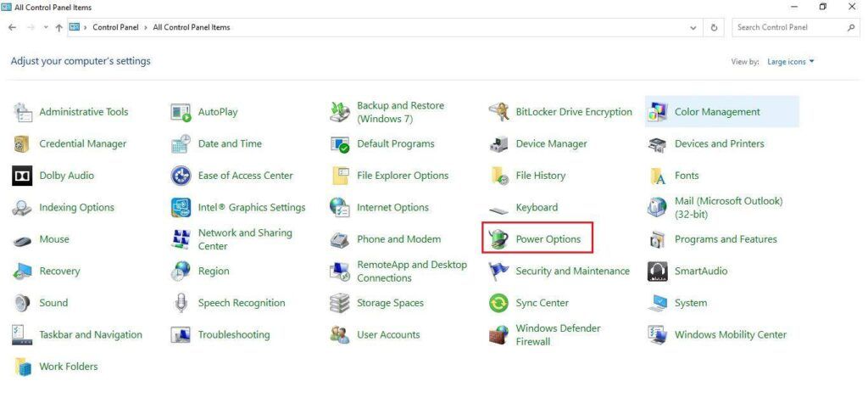This screenshot has height=403, width=868.
Task: Open the Speech Recognition microphone icon
Action: click(181, 303)
